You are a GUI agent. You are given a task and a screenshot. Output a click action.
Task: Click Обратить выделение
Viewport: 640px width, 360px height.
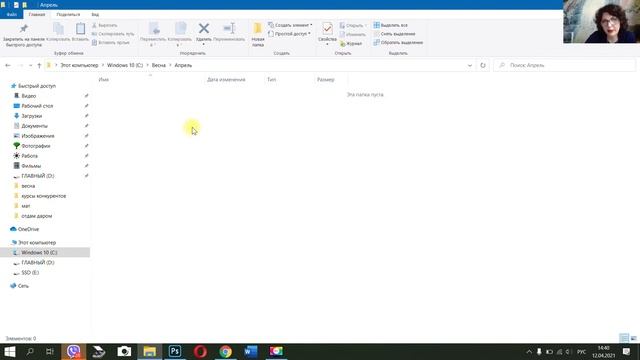click(x=398, y=42)
